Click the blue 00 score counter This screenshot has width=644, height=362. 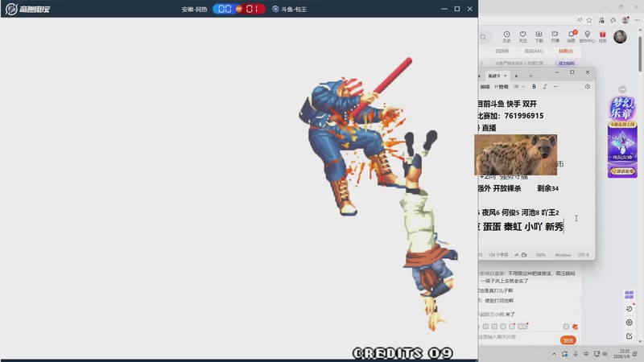[225, 9]
